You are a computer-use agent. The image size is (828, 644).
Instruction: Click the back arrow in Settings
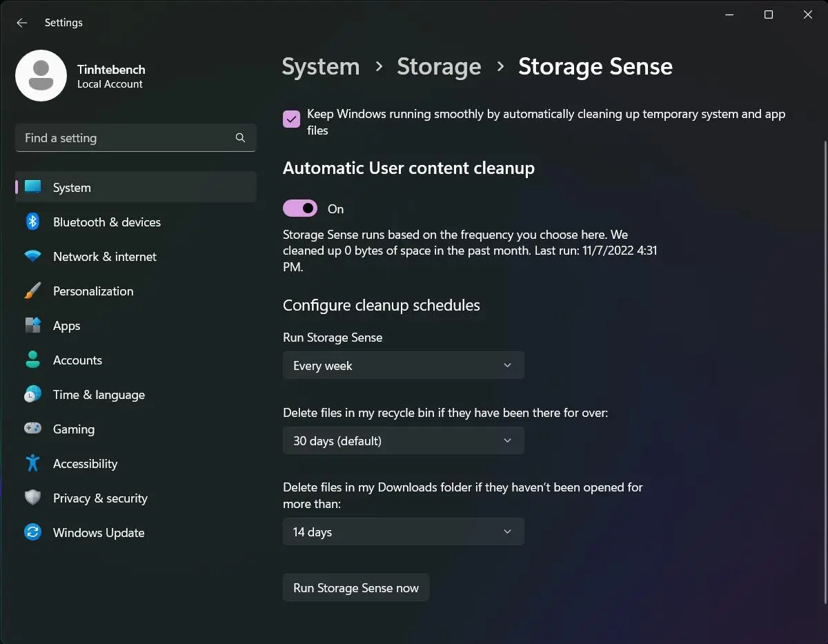point(22,23)
